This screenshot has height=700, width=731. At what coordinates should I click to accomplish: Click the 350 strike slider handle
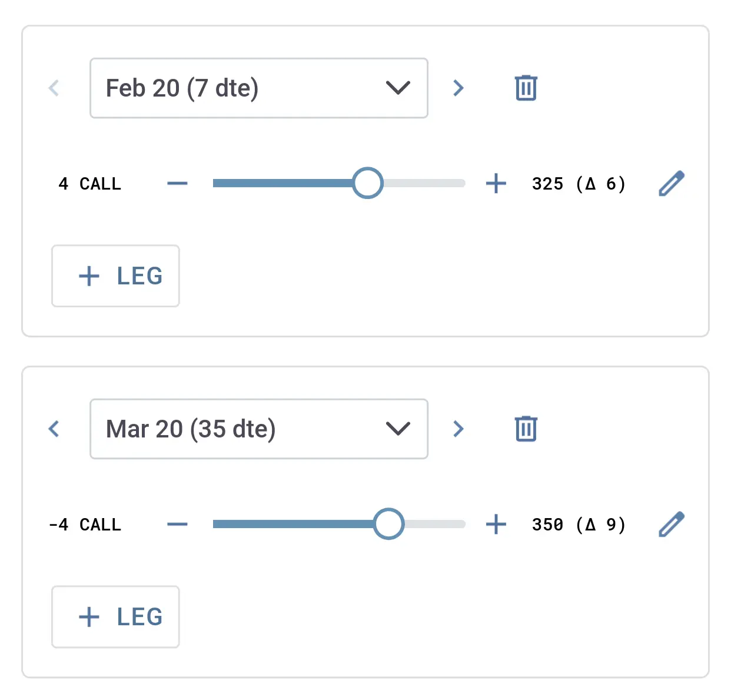388,524
